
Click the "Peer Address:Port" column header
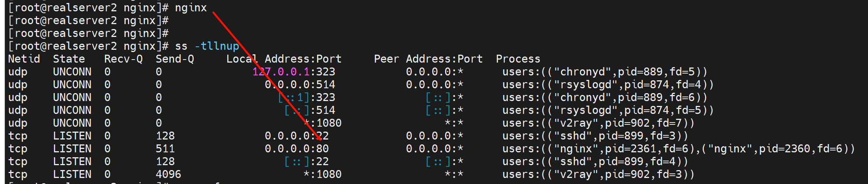(428, 59)
